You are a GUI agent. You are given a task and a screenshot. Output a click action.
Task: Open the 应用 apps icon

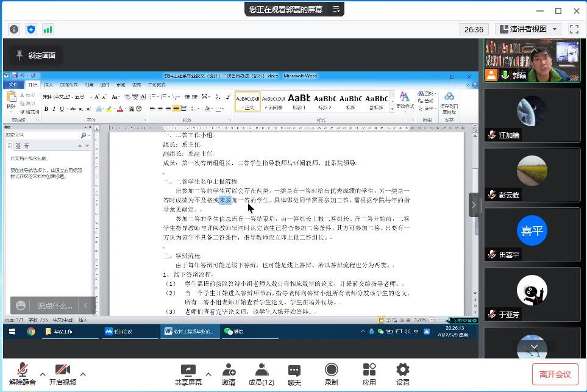[369, 374]
